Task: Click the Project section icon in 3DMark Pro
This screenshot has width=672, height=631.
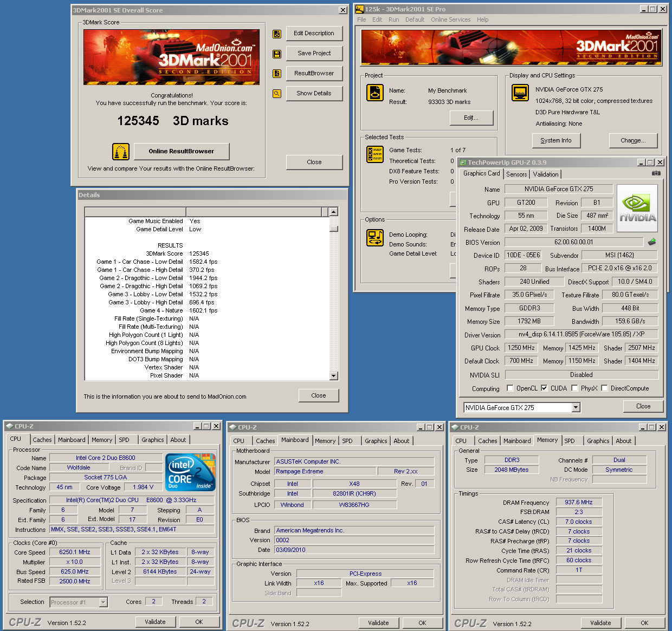Action: pos(375,93)
